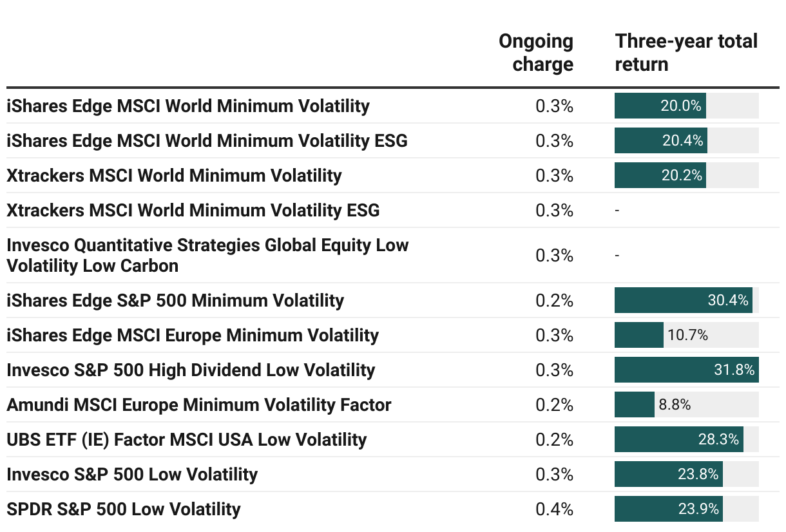Click the 28.3% return bar for UBS ETF
This screenshot has height=532, width=786.
pyautogui.click(x=678, y=439)
